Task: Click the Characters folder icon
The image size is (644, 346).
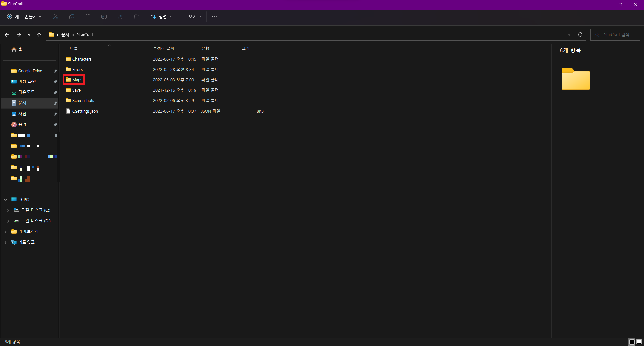Action: click(x=68, y=59)
